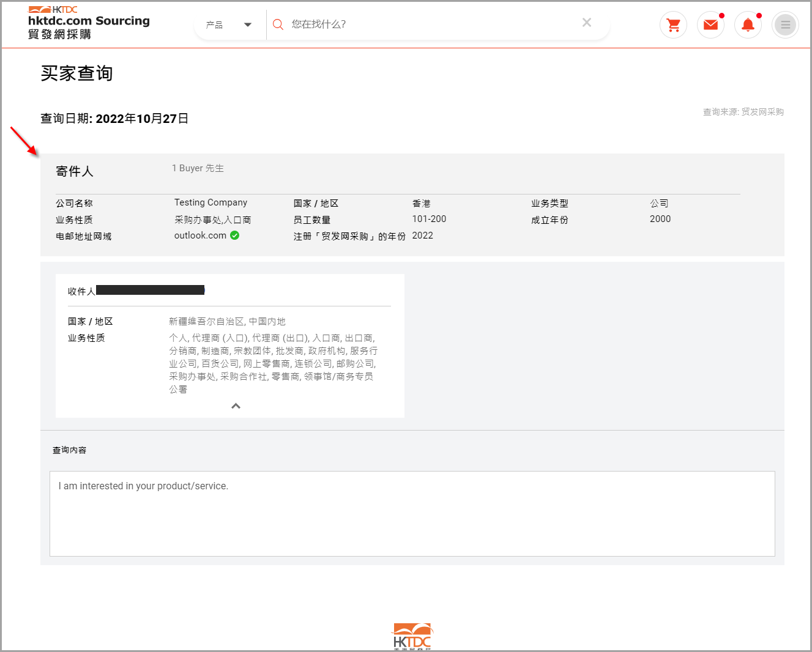Open the messages envelope icon
812x652 pixels.
pyautogui.click(x=710, y=25)
